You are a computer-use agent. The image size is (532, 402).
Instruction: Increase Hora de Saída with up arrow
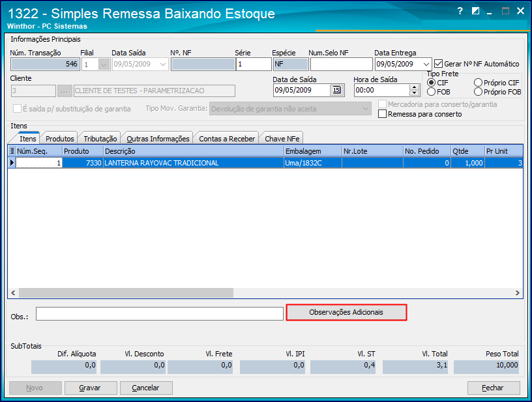click(x=414, y=87)
